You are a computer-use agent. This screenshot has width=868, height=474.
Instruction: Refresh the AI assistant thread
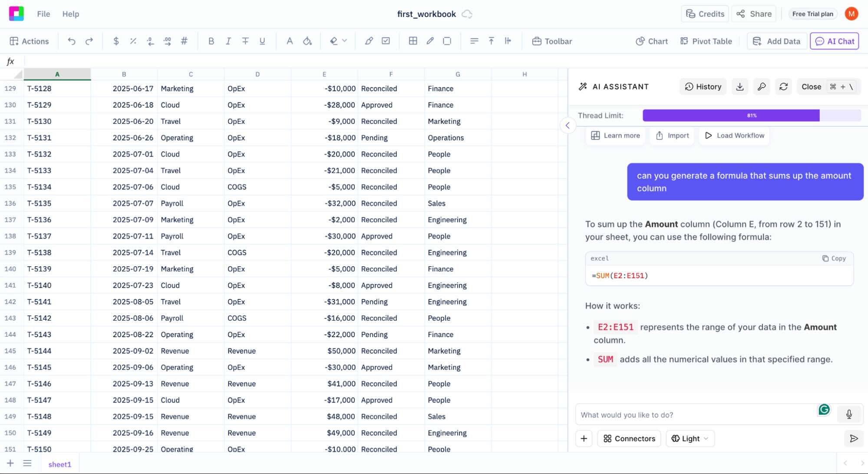click(x=783, y=86)
